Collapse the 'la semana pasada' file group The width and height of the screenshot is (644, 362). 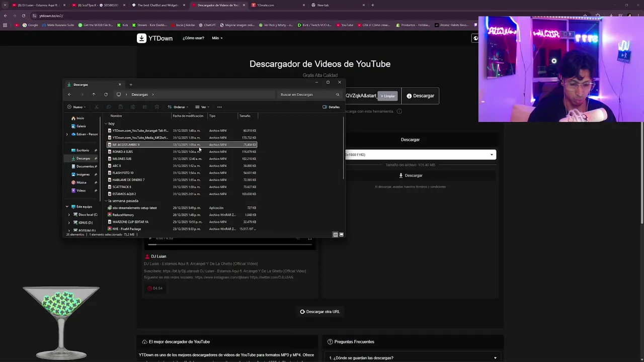tap(106, 201)
